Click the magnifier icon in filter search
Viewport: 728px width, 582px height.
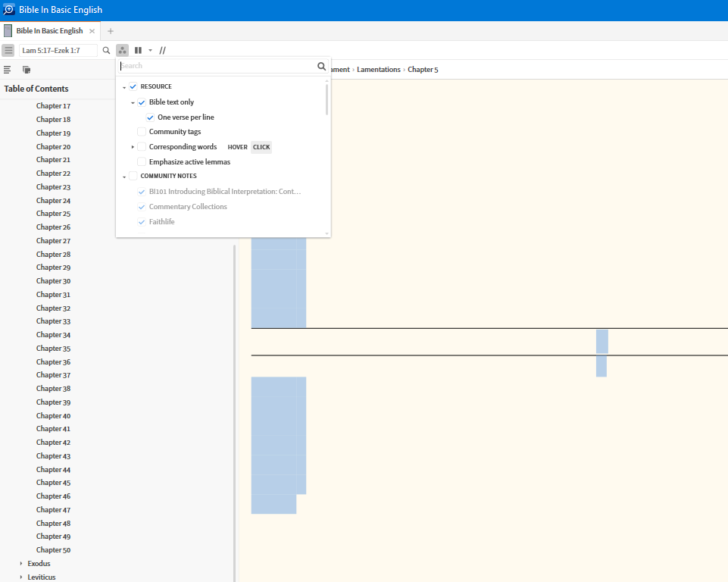[x=321, y=66]
